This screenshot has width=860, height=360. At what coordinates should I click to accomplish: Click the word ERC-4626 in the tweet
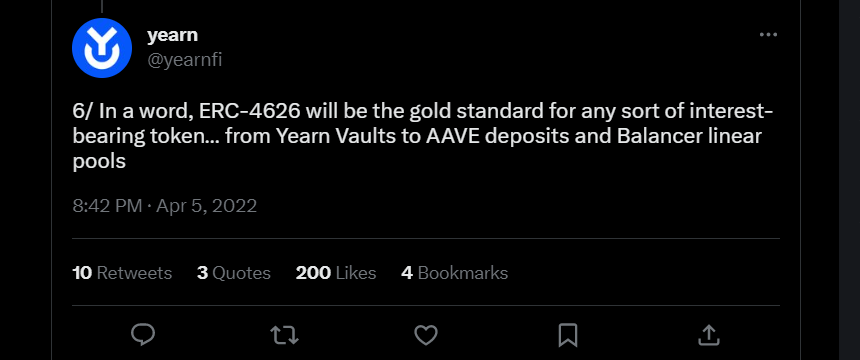250,111
